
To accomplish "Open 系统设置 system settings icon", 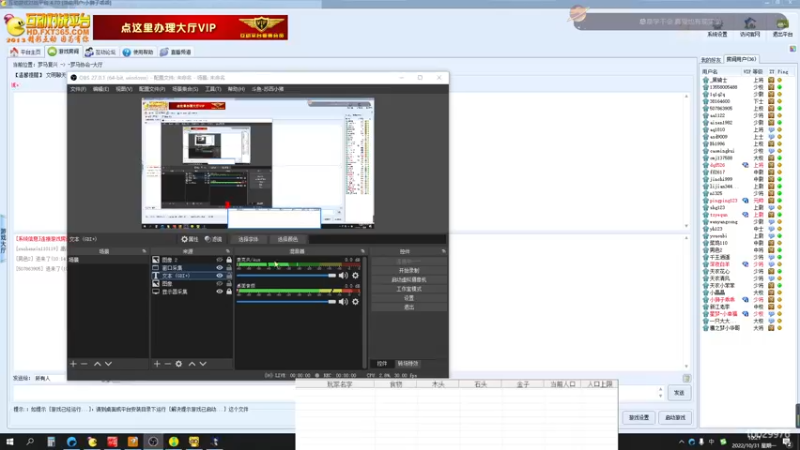I will point(717,28).
